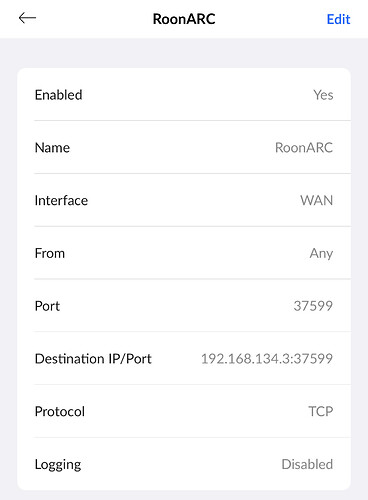Select the Destination IP/Port label
The height and width of the screenshot is (500, 368).
coord(93,359)
